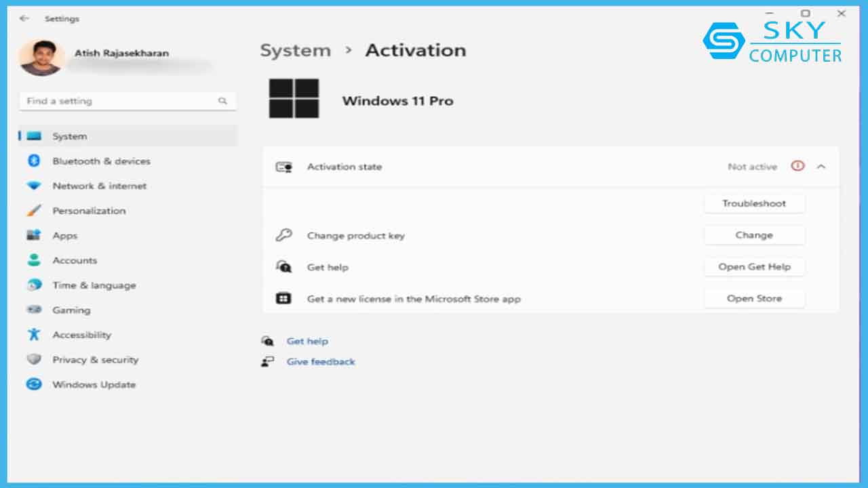The height and width of the screenshot is (488, 868).
Task: Click the Time & language label
Action: tap(94, 285)
